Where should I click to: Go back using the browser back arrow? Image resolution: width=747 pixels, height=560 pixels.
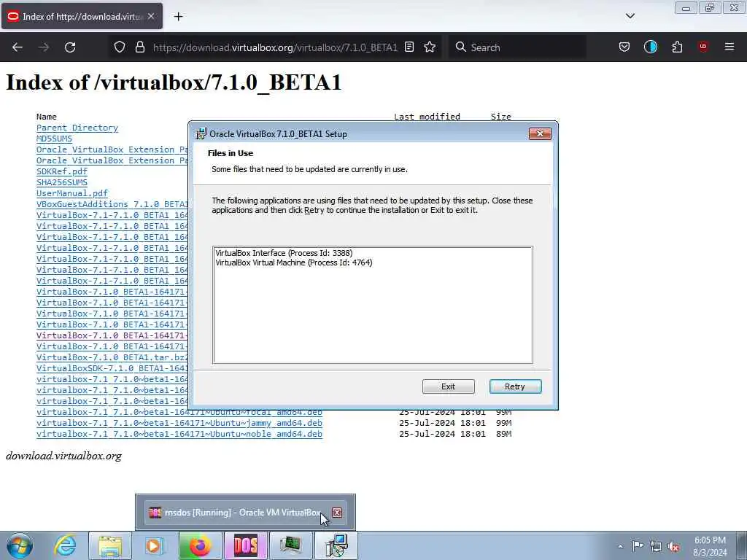coord(18,47)
